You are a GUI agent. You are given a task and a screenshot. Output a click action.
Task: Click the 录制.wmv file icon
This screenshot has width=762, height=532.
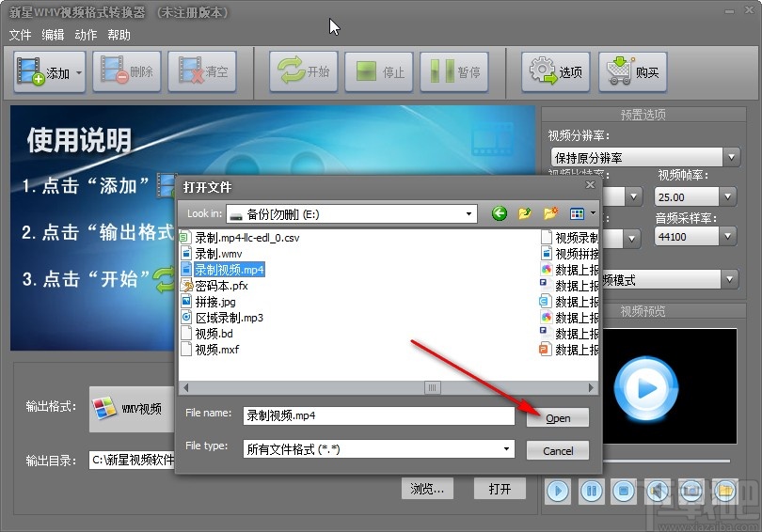(x=186, y=254)
